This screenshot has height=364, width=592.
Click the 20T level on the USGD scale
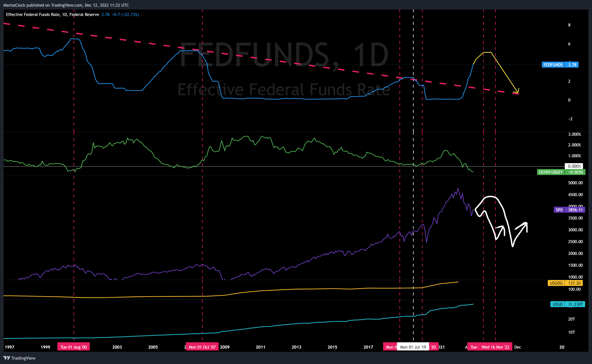tap(572, 319)
